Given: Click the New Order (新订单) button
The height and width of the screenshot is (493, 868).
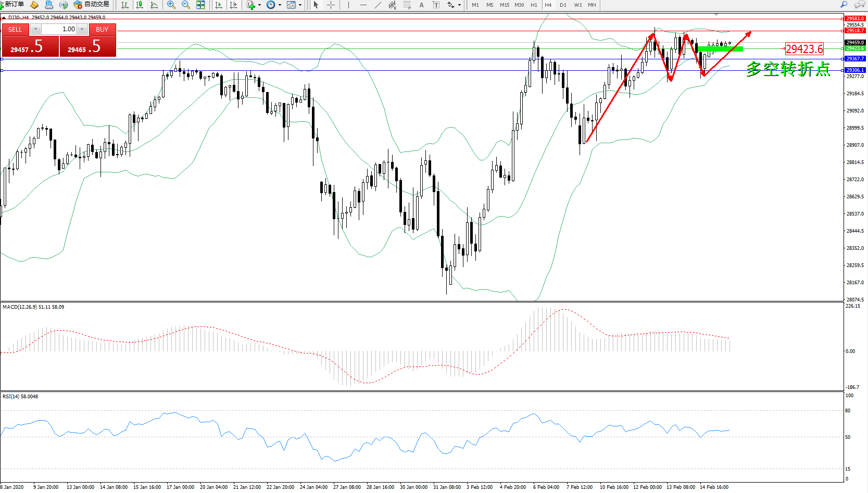Looking at the screenshot, I should coord(13,5).
